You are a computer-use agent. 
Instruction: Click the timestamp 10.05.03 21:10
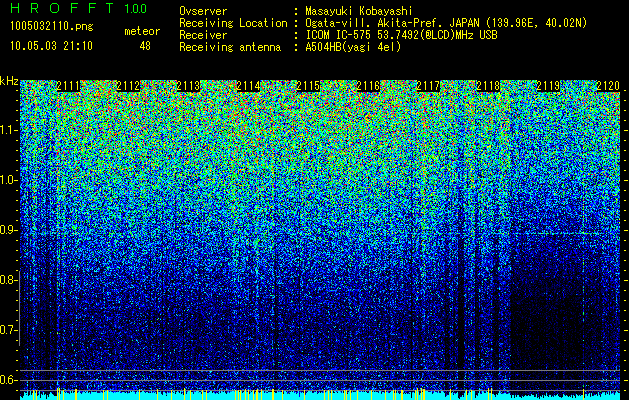coord(52,46)
